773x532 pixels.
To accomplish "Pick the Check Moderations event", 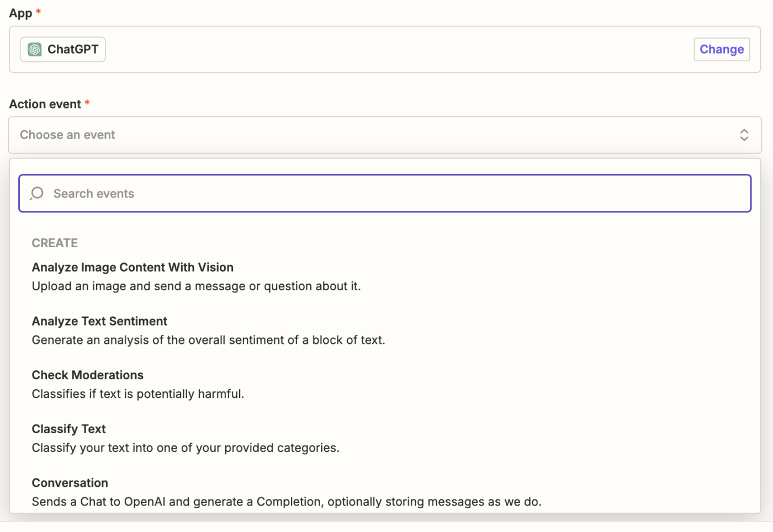I will (87, 375).
